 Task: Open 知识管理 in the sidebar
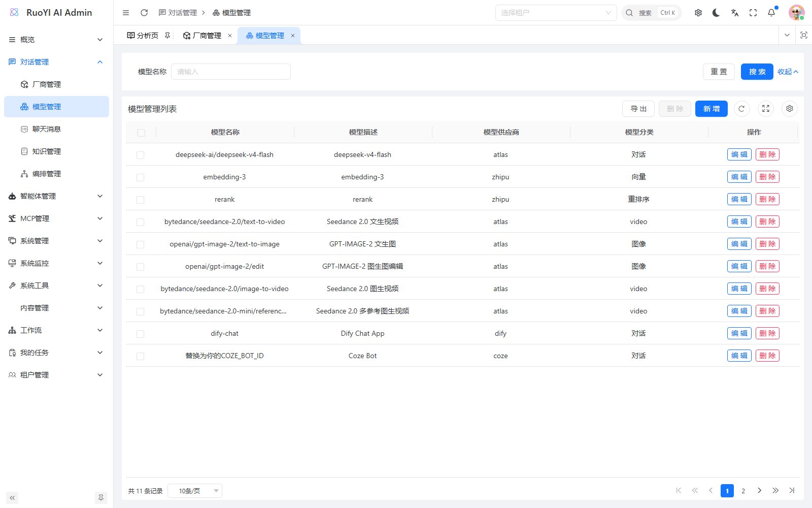pyautogui.click(x=56, y=151)
